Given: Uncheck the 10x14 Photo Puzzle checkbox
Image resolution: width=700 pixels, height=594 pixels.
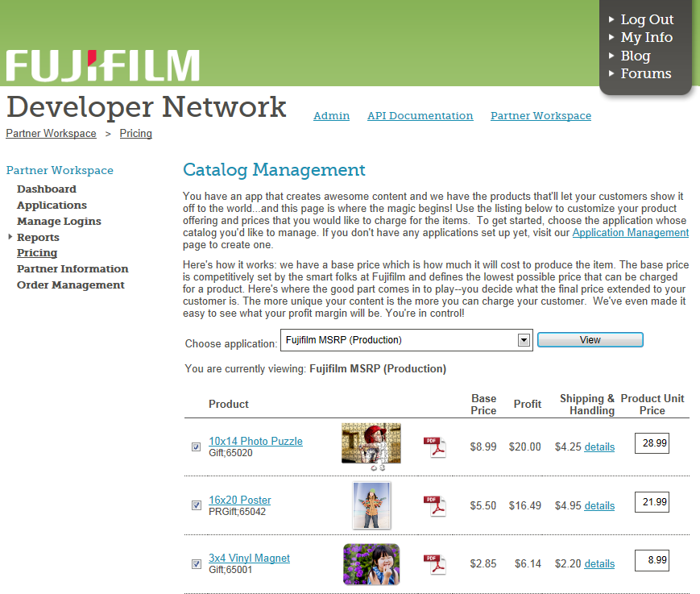Looking at the screenshot, I should [x=196, y=447].
